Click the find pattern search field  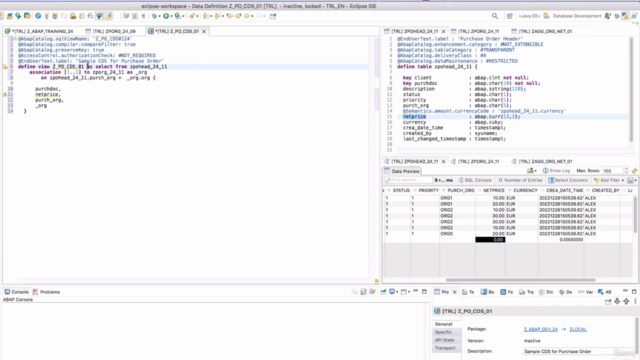pos(408,180)
